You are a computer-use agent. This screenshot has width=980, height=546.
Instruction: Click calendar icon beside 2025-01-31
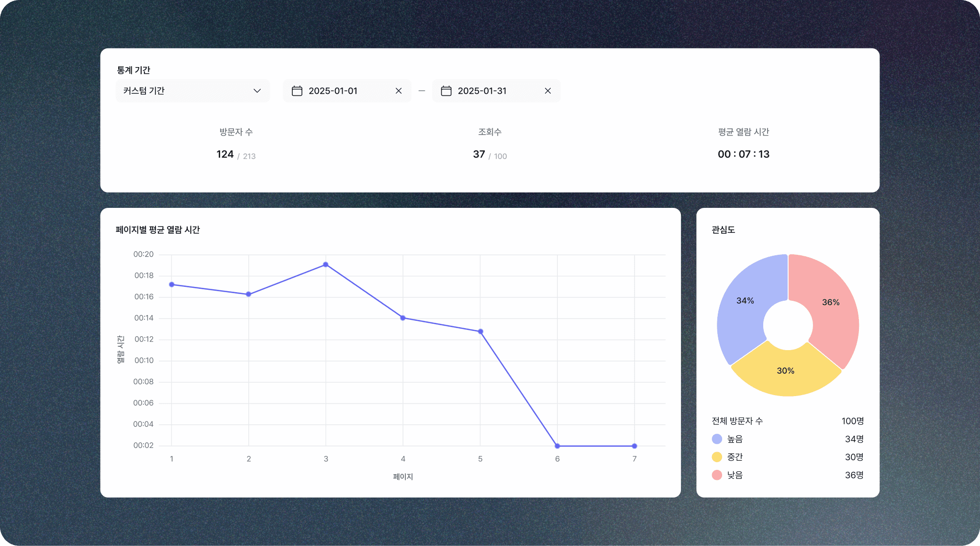(x=446, y=91)
